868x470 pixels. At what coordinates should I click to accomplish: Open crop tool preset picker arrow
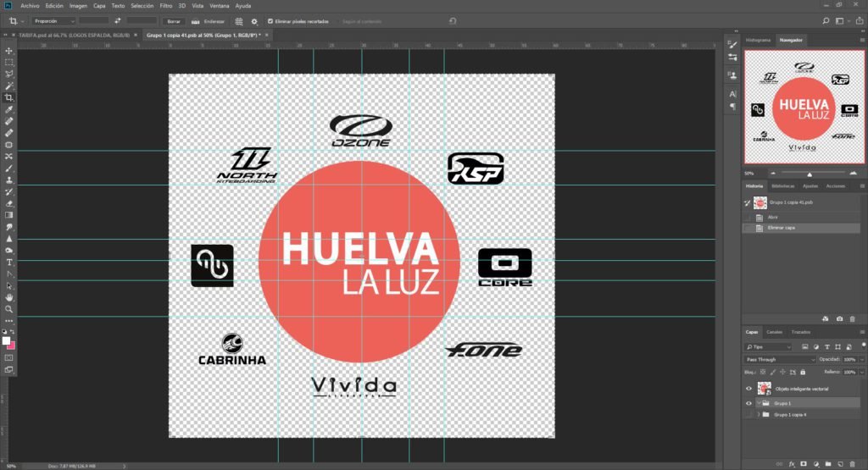click(x=23, y=21)
